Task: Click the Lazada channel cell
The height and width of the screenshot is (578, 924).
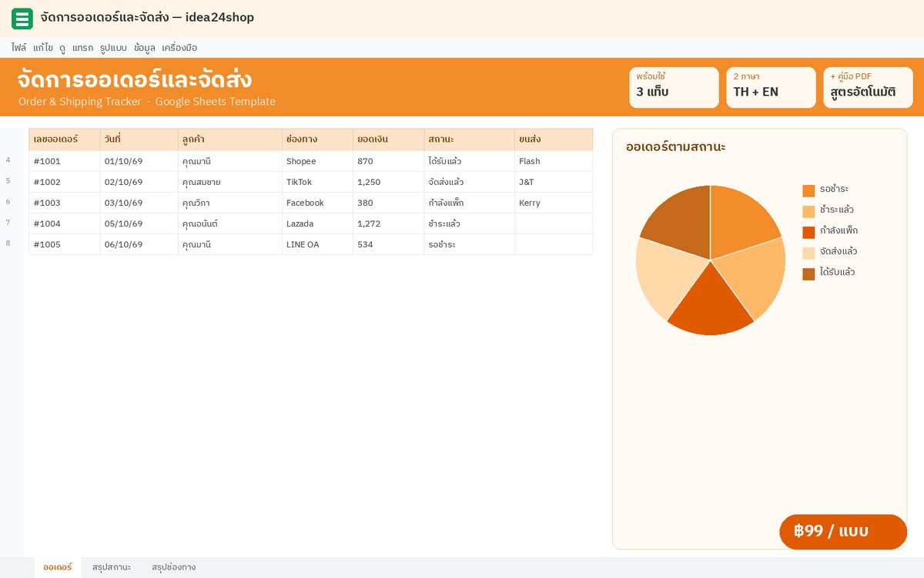Action: click(317, 223)
